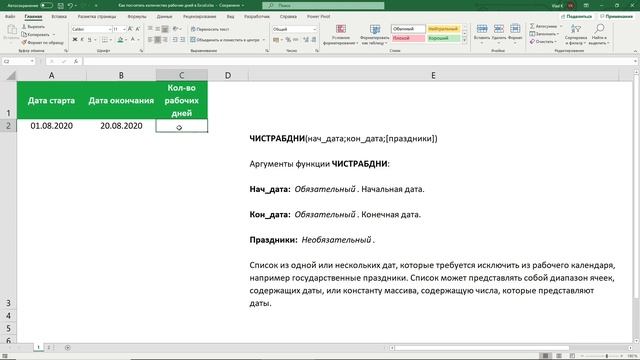This screenshot has height=360, width=640.
Task: Open the Файл tab
Action: point(10,17)
